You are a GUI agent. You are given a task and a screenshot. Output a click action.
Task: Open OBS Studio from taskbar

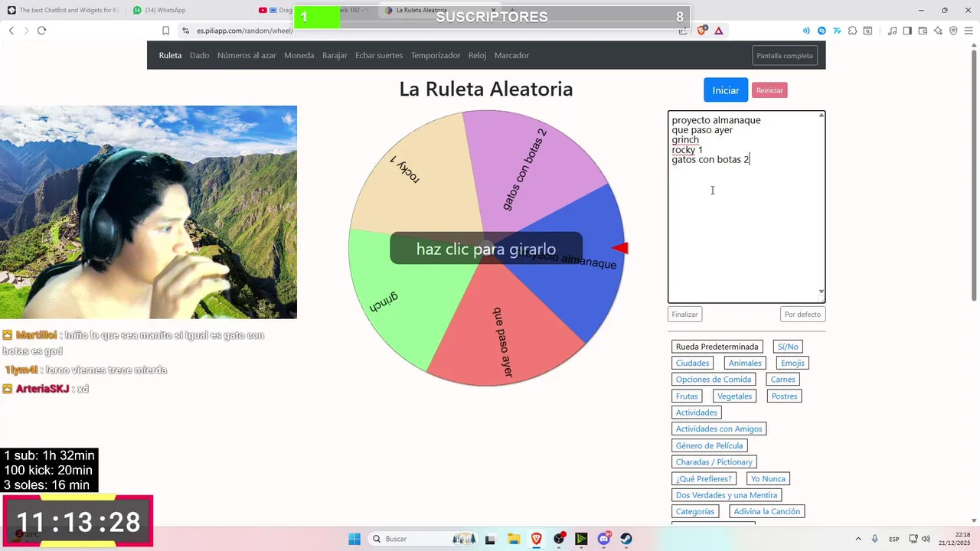(559, 539)
